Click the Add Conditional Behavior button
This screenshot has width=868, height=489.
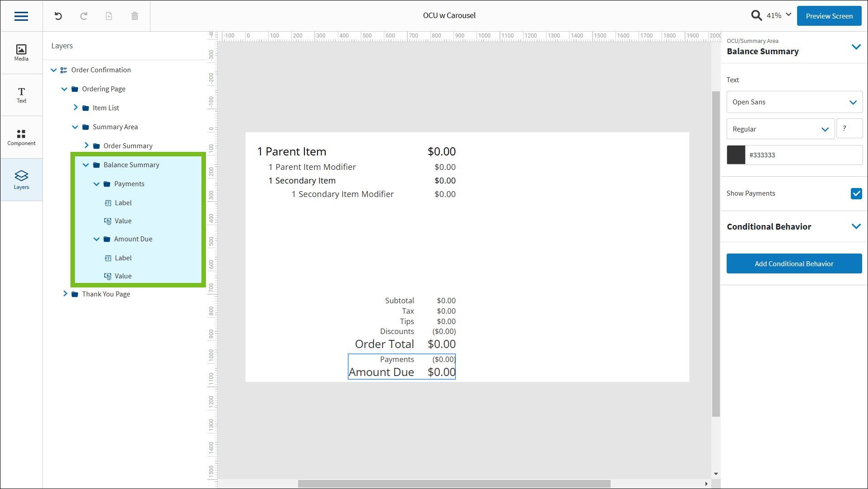794,263
